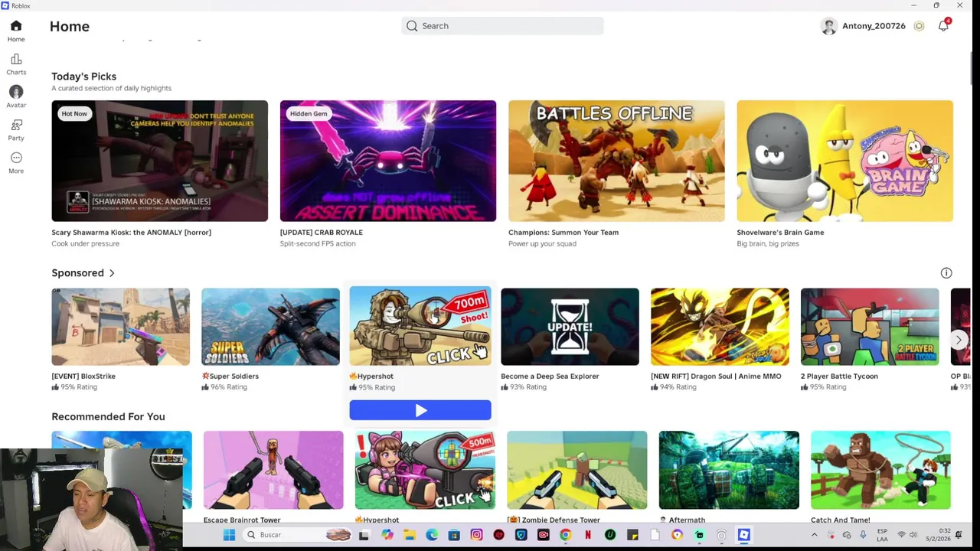Image resolution: width=980 pixels, height=551 pixels.
Task: Open the Copilot taskbar icon
Action: [x=387, y=535]
